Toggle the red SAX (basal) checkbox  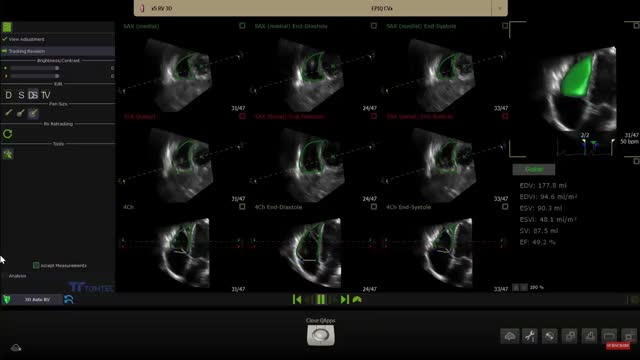(242, 116)
